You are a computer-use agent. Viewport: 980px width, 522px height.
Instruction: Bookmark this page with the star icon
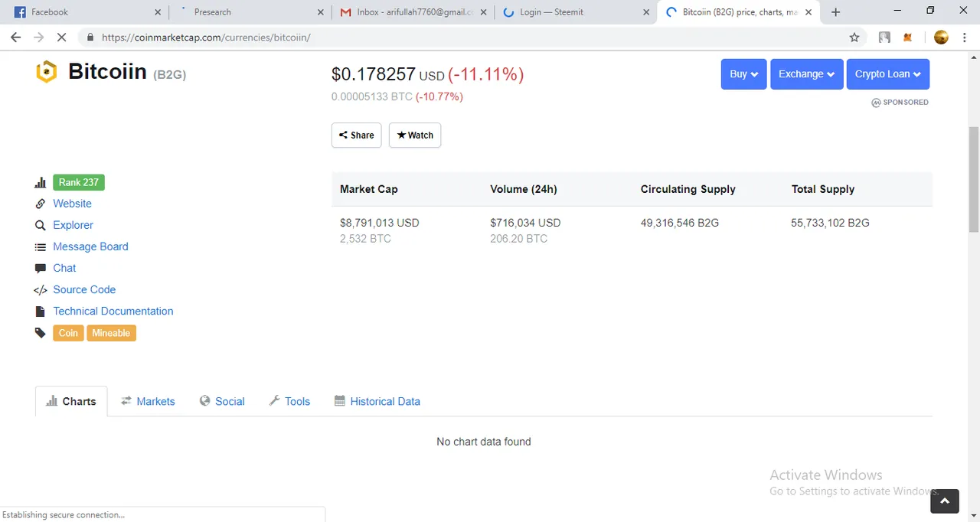pos(854,38)
